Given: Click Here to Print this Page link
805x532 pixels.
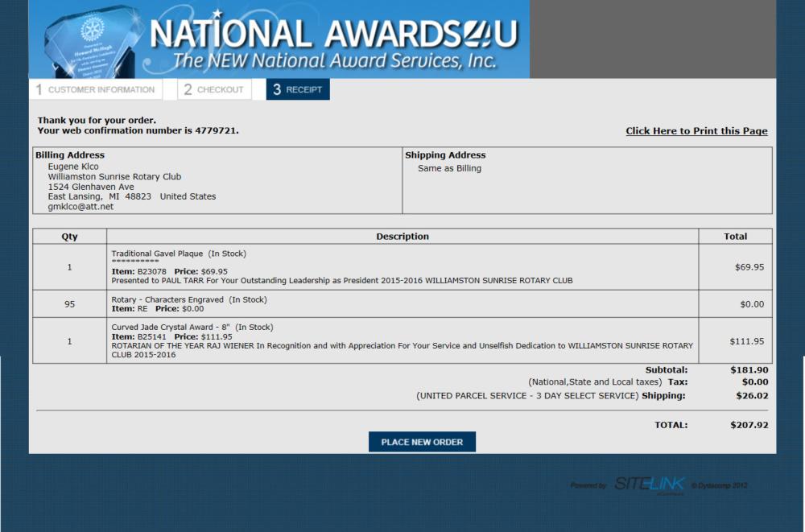Looking at the screenshot, I should [x=696, y=131].
